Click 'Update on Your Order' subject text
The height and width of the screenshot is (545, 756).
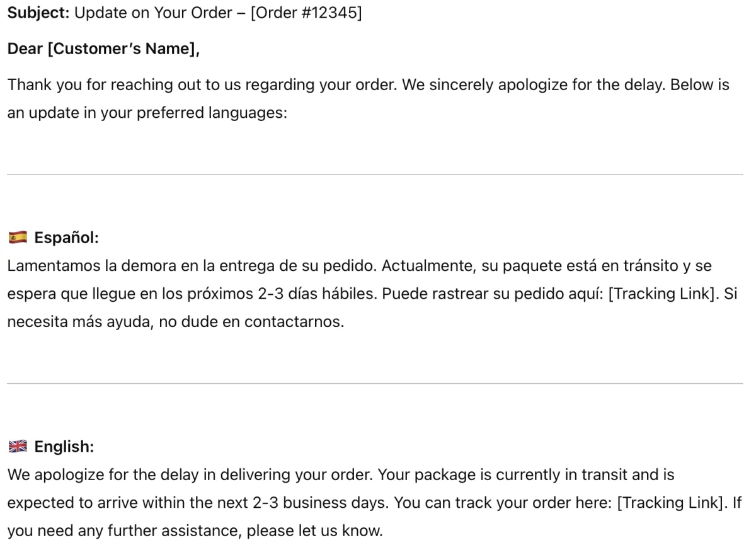pyautogui.click(x=153, y=13)
